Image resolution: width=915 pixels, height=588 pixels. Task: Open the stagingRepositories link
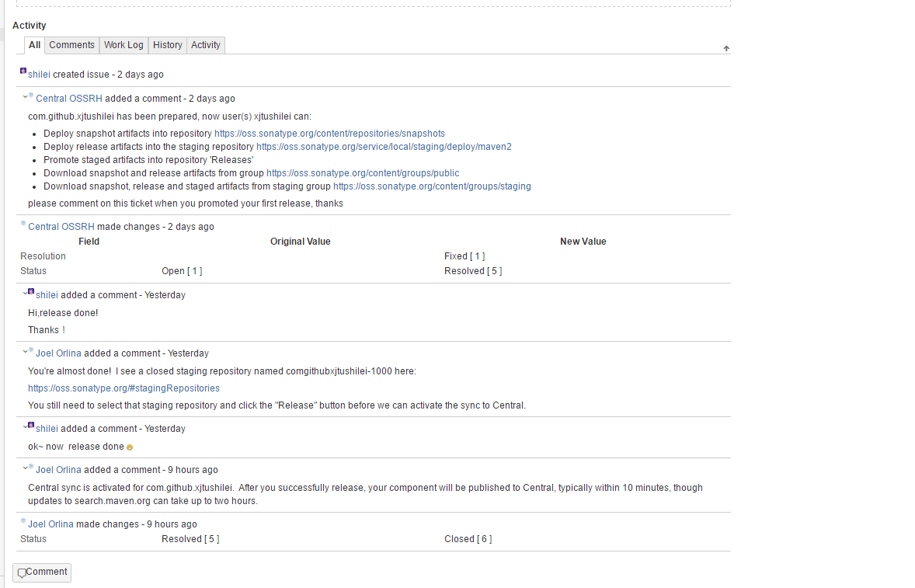(124, 388)
